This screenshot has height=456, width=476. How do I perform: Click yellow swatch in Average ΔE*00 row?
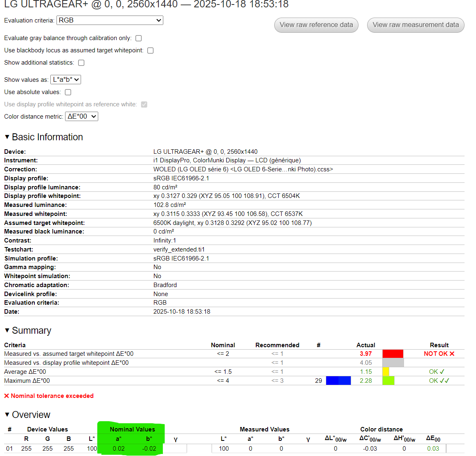pyautogui.click(x=386, y=372)
